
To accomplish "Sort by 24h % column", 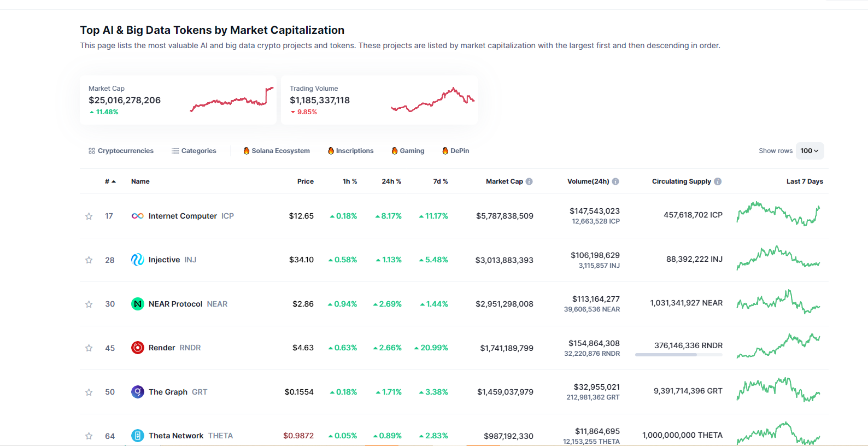I will [x=391, y=181].
